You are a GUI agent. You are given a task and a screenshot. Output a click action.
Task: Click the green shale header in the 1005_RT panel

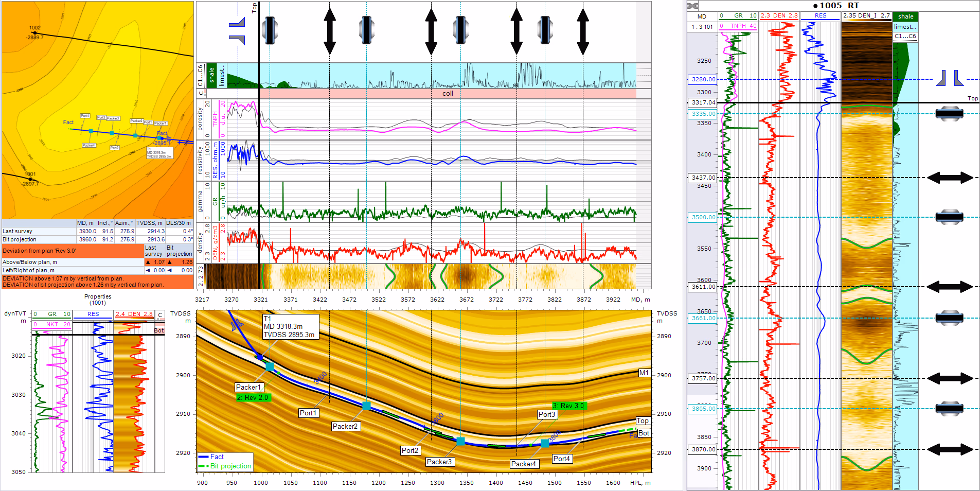(905, 16)
